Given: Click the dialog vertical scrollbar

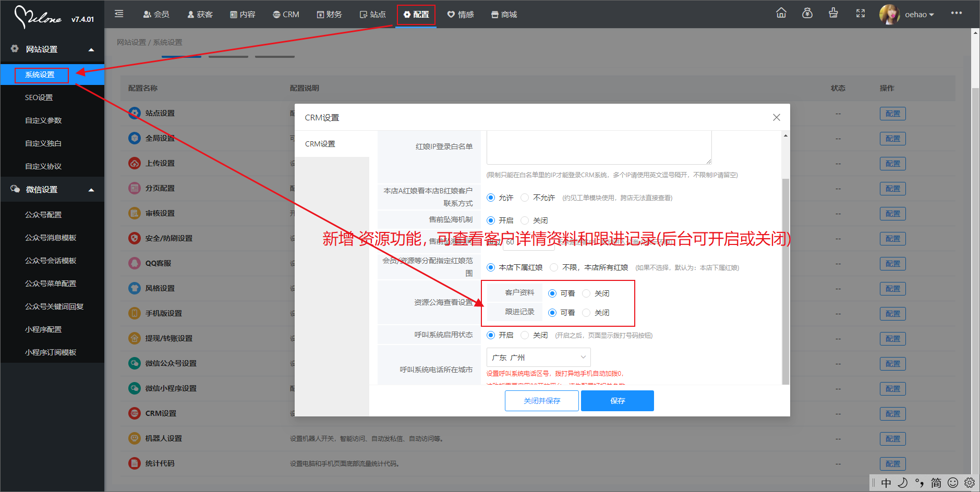Looking at the screenshot, I should pos(785,281).
